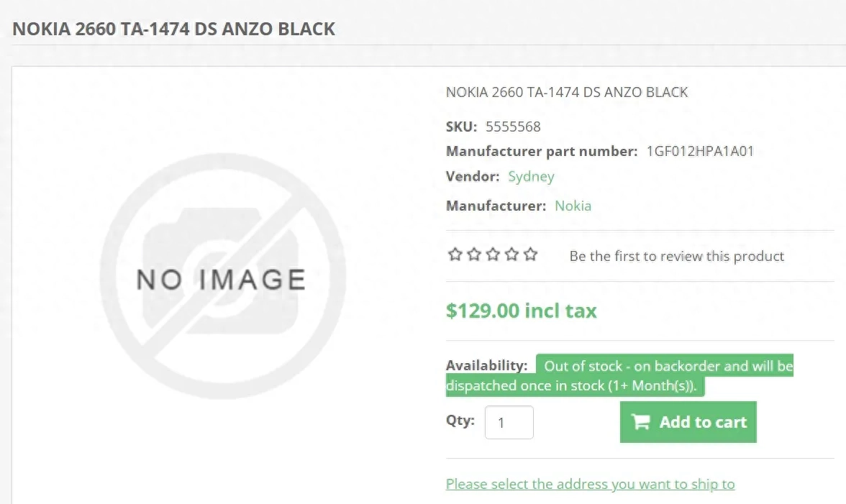
Task: Click the SKU number 5555568
Action: (513, 127)
